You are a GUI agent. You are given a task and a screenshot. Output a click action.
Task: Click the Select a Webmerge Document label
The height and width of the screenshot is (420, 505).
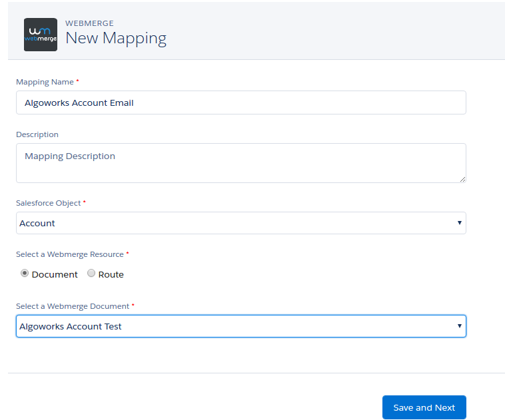(x=72, y=306)
